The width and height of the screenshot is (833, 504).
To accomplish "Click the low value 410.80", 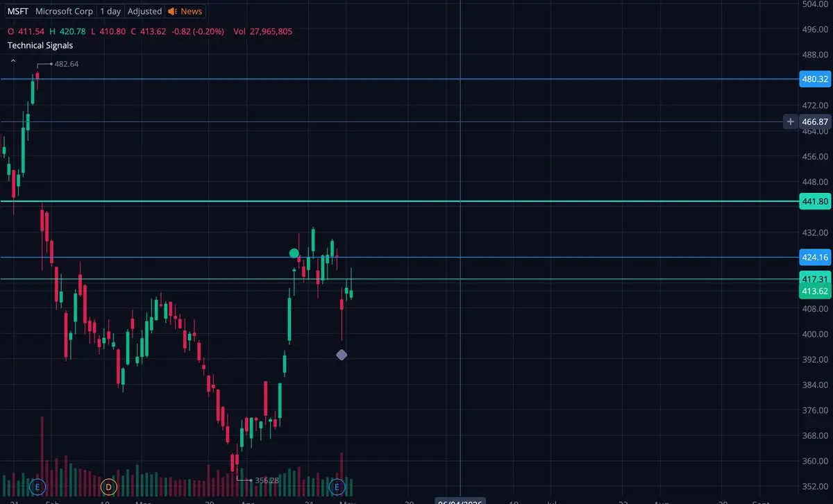I will click(112, 31).
